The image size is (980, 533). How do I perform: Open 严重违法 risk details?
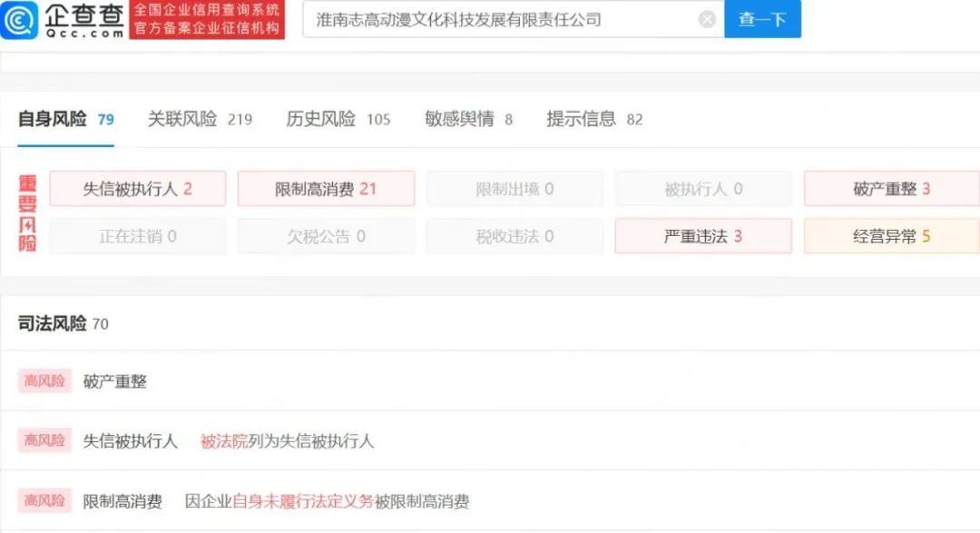pyautogui.click(x=703, y=236)
